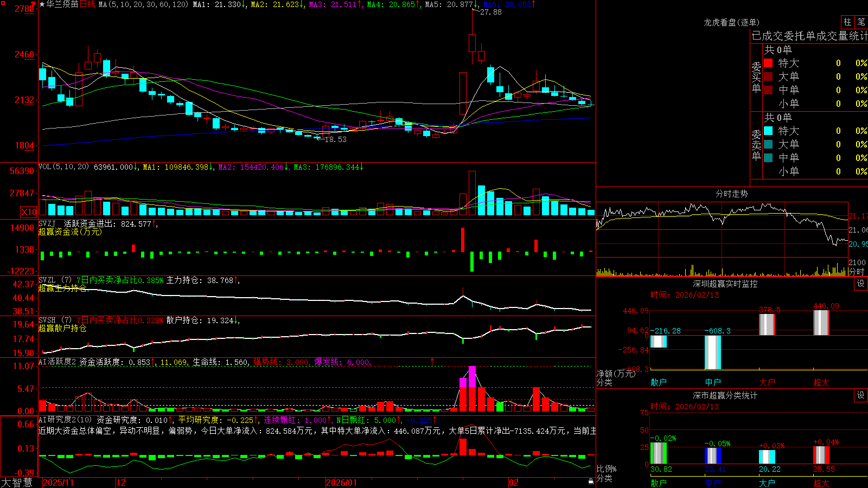The image size is (868, 488).
Task: Click the SVZJ indicator name
Action: click(x=47, y=223)
